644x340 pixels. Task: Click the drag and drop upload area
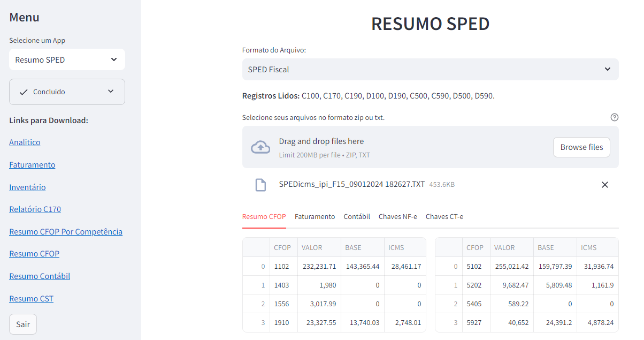431,147
